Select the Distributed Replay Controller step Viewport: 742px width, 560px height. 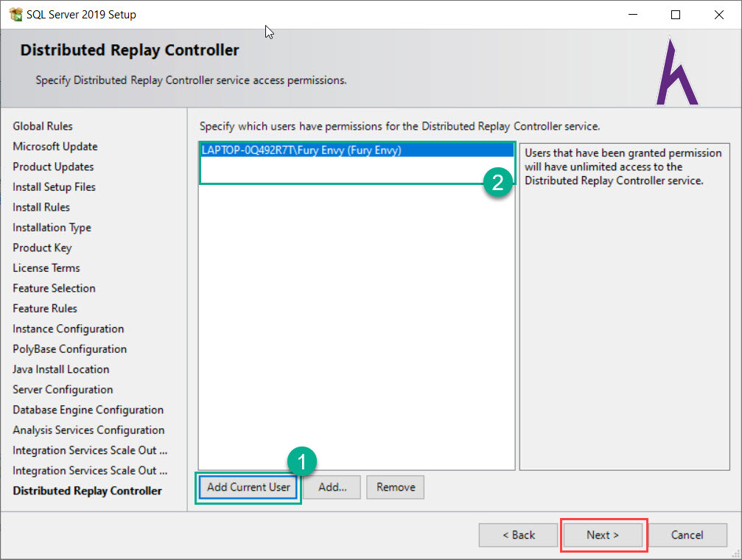87,491
